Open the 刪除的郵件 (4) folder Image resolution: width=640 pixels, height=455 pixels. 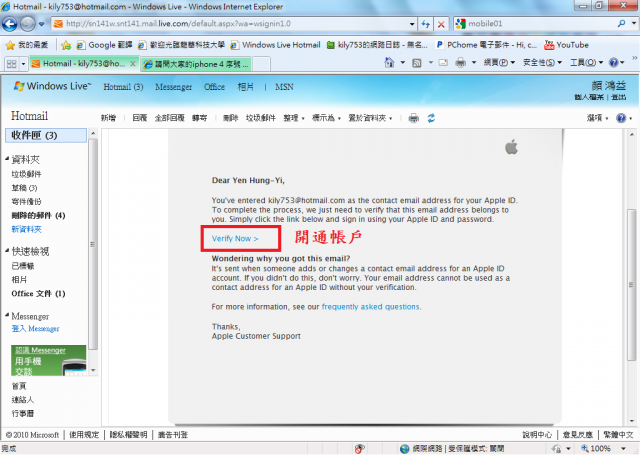click(38, 215)
